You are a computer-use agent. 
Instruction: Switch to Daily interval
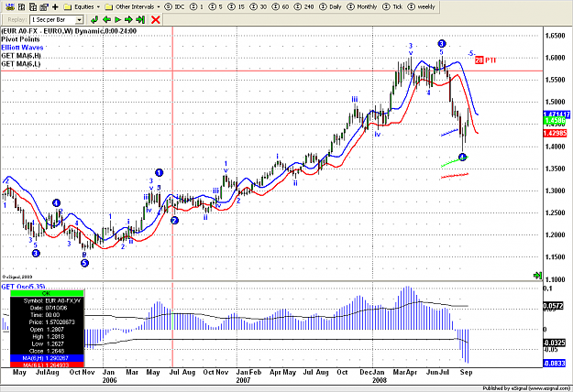[330, 6]
